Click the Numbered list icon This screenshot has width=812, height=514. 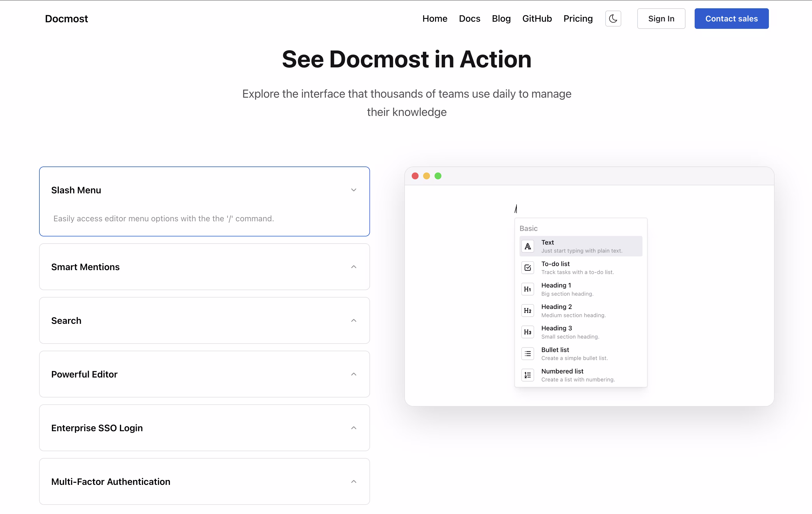coord(527,375)
